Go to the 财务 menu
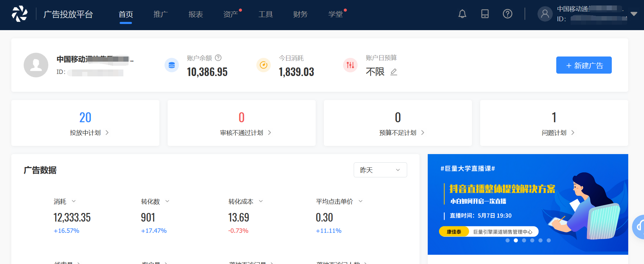 301,14
